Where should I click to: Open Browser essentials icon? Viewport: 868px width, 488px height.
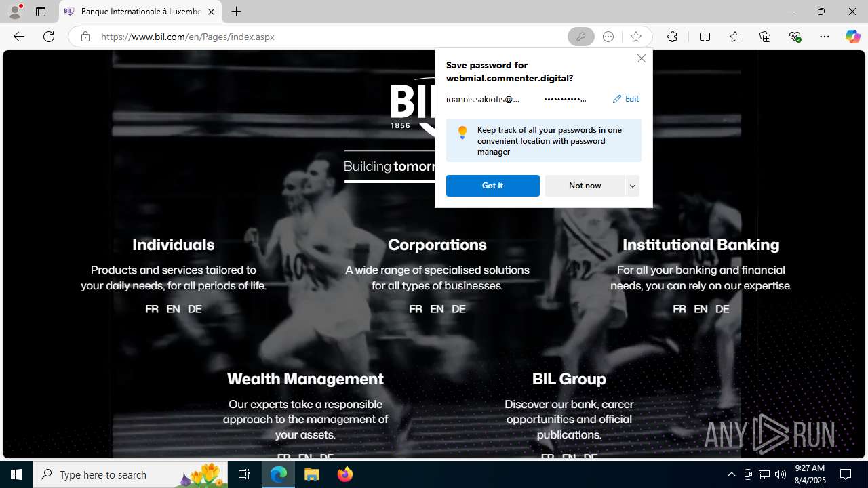pyautogui.click(x=795, y=37)
